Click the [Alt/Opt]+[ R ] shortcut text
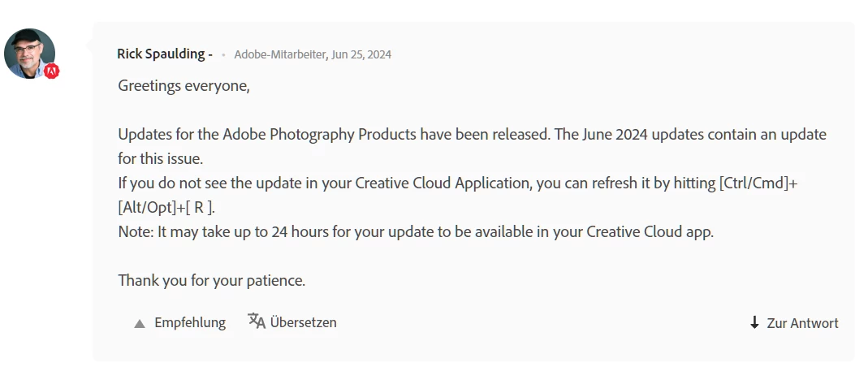The image size is (868, 384). 166,207
